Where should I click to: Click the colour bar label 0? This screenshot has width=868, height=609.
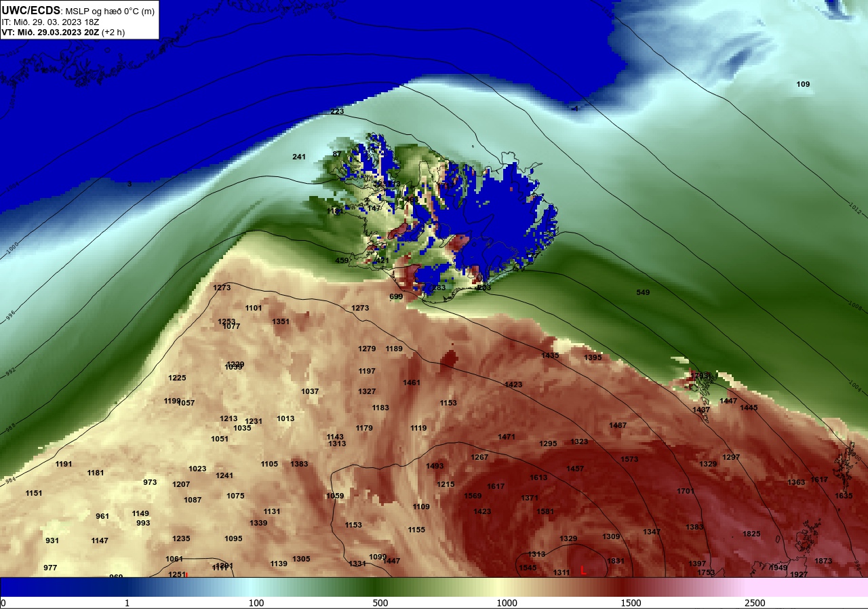(x=3, y=603)
